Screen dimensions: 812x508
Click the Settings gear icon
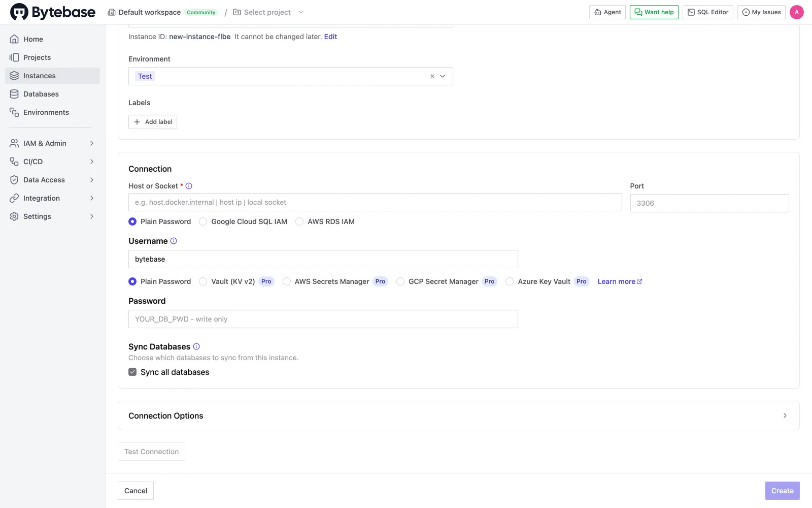click(x=14, y=216)
